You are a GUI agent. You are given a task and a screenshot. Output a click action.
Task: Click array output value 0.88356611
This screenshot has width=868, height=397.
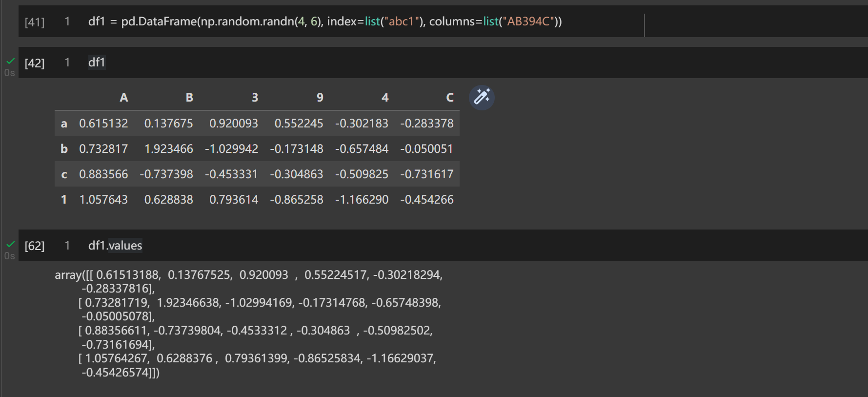[116, 331]
